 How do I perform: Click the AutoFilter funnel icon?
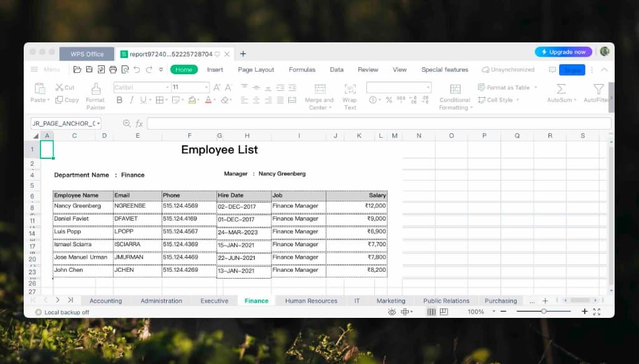[598, 89]
